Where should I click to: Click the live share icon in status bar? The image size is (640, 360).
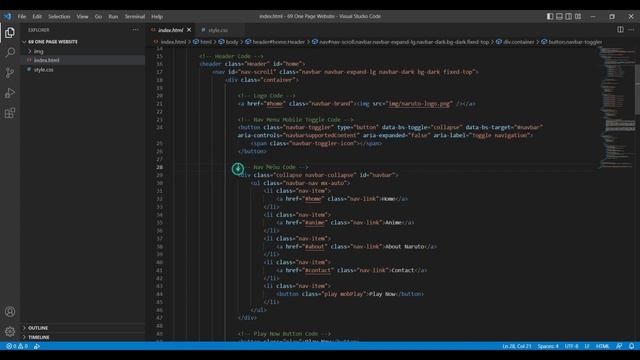coord(37,346)
